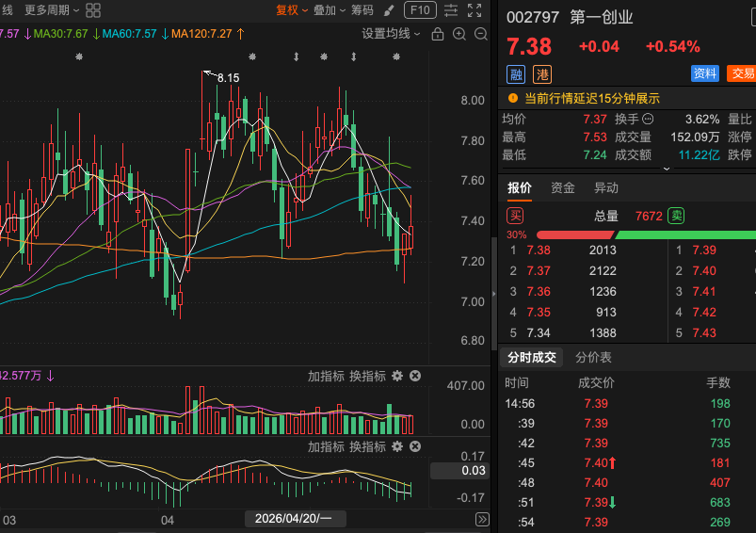Viewport: 756px width, 533px height.
Task: Open the F10 company info button
Action: [420, 10]
